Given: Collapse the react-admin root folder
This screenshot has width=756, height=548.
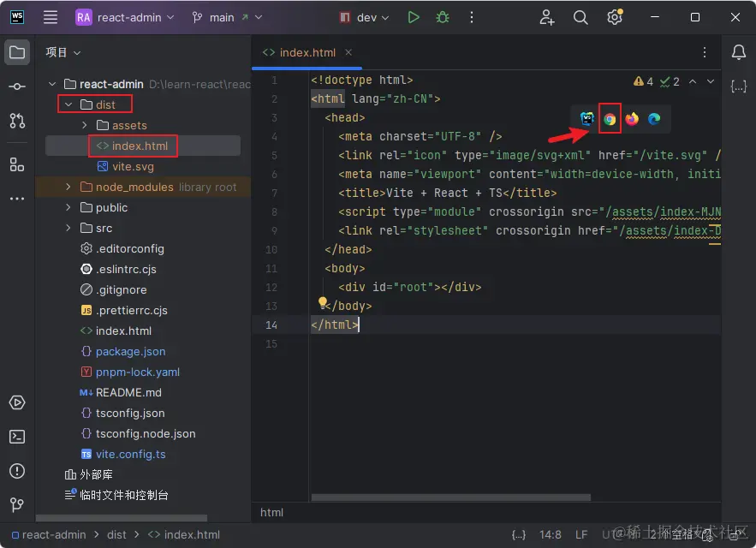Looking at the screenshot, I should tap(52, 85).
